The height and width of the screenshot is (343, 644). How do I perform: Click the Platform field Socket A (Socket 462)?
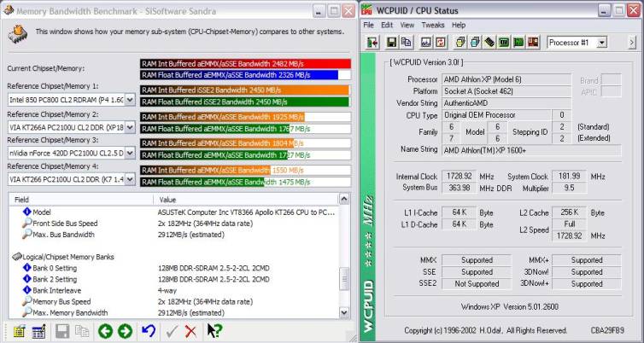point(506,91)
